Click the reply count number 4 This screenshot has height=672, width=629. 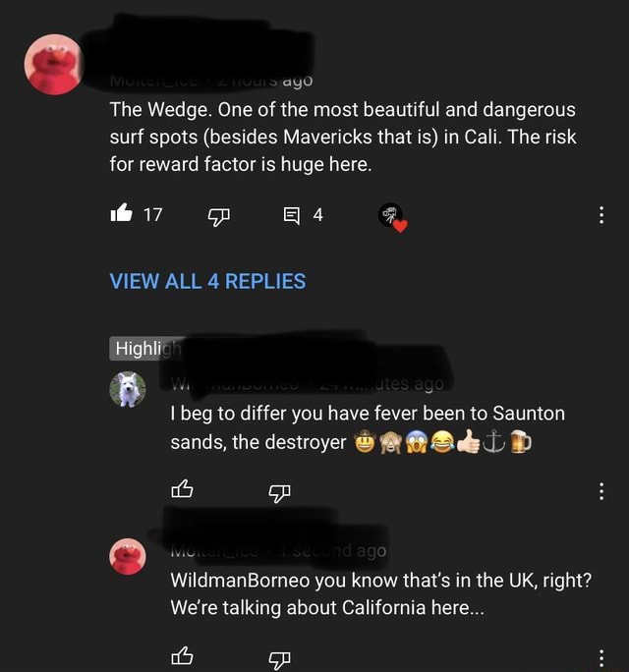tap(317, 215)
